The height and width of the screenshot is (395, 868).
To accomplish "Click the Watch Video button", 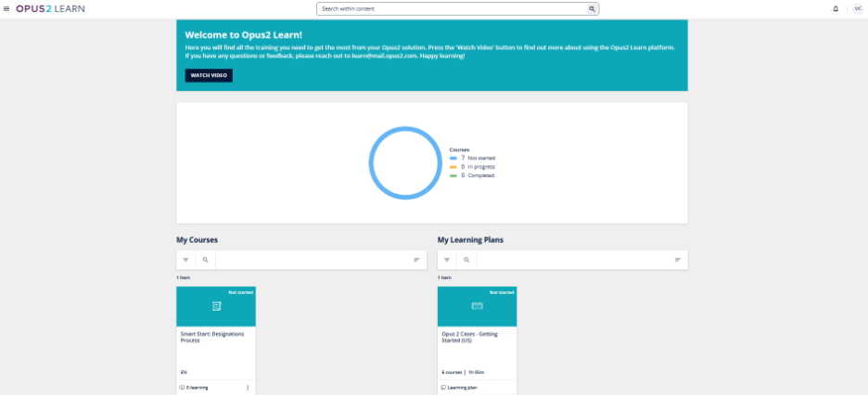I will click(x=209, y=75).
